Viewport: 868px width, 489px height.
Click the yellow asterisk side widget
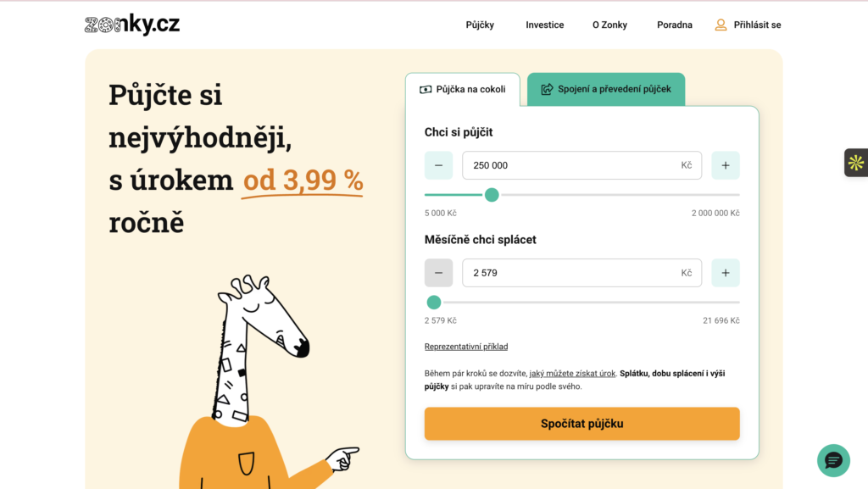tap(855, 163)
